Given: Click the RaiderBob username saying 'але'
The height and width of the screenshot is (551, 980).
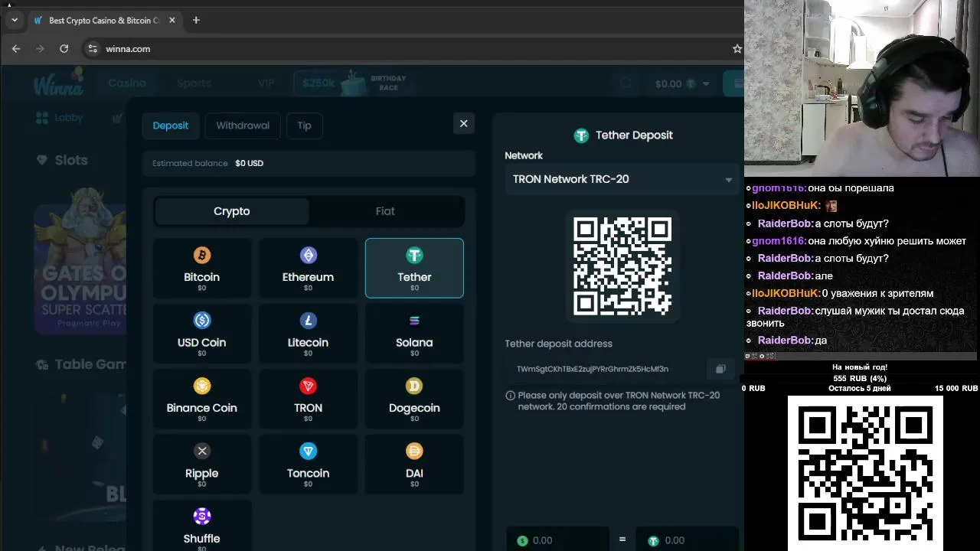Looking at the screenshot, I should coord(785,275).
